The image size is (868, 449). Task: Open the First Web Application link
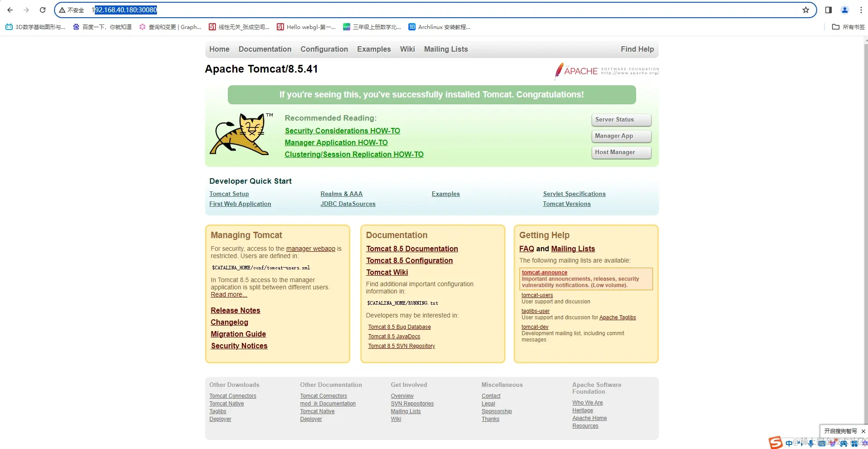(x=240, y=204)
